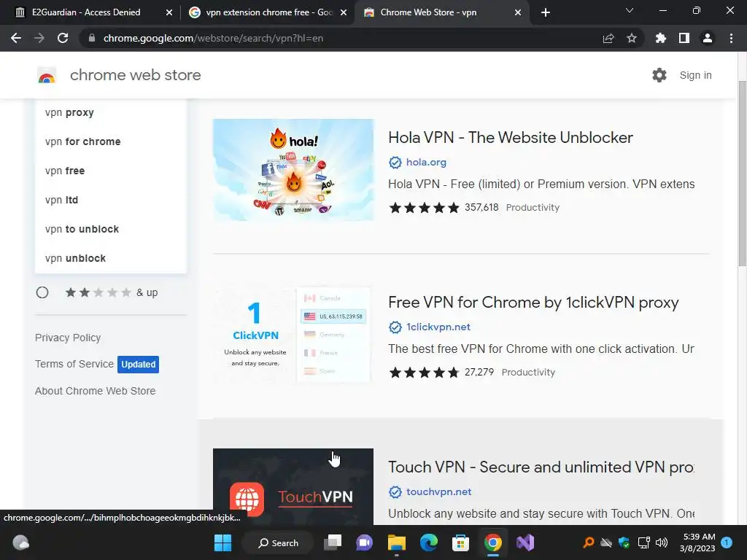Reload the current page

tap(63, 38)
